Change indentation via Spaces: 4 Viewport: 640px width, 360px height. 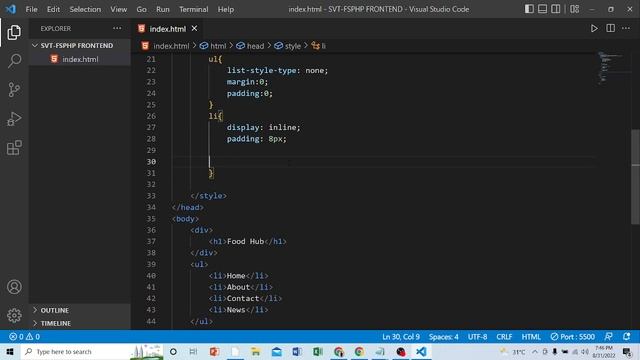click(443, 337)
